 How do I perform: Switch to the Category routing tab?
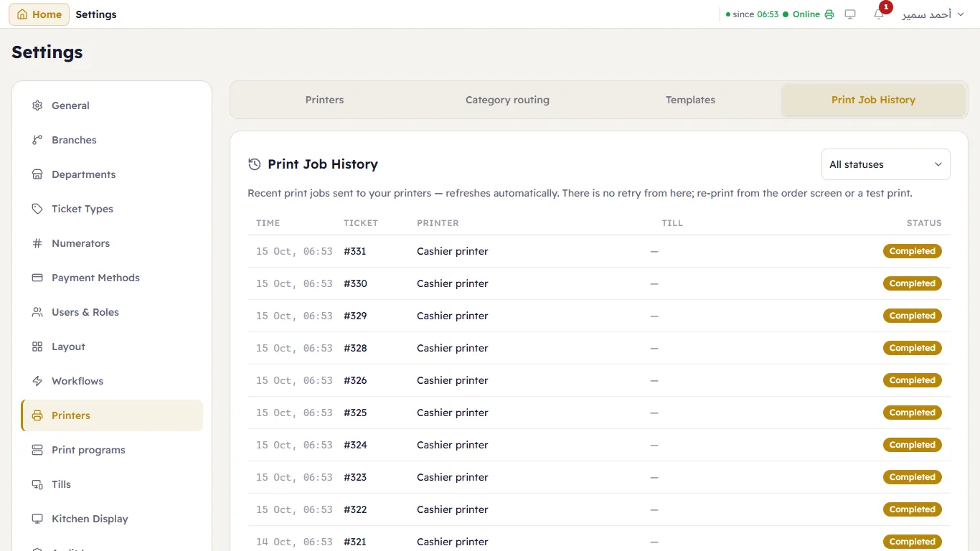[x=507, y=100]
